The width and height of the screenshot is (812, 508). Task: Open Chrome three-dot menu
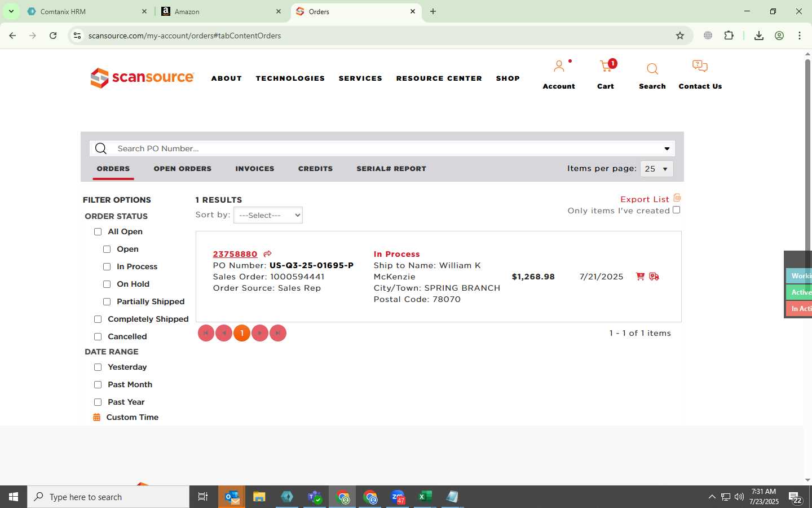click(x=800, y=36)
